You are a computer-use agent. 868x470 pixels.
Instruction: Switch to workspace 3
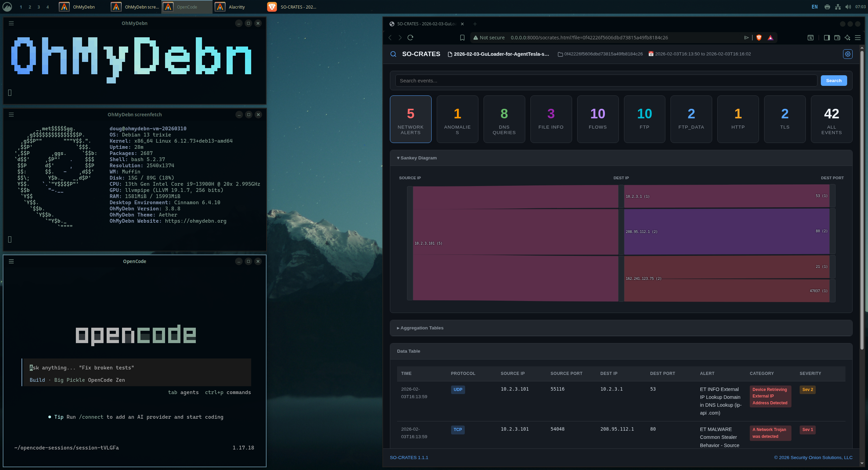click(39, 7)
